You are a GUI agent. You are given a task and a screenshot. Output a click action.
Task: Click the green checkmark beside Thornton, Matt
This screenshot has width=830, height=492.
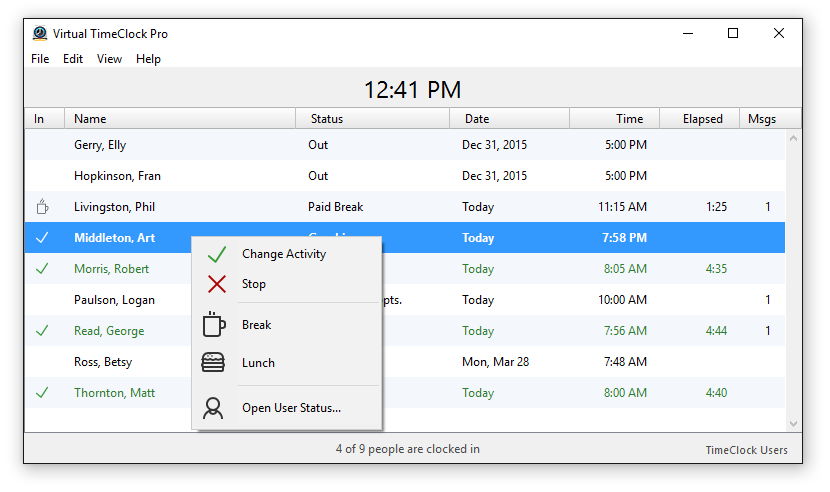tap(42, 393)
